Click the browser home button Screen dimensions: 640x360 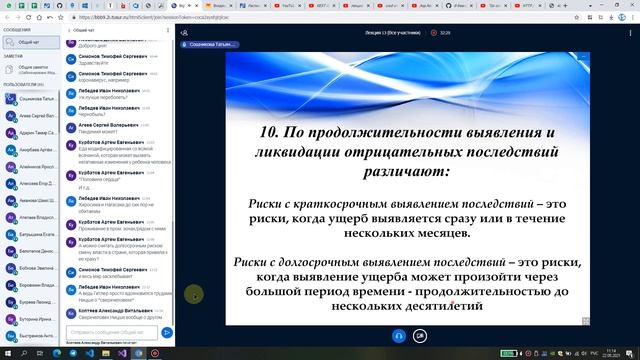39,18
